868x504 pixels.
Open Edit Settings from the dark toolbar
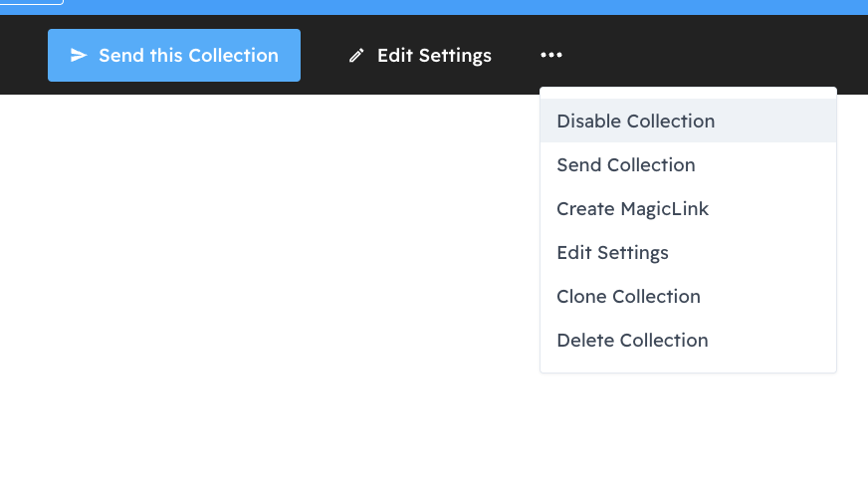[420, 56]
